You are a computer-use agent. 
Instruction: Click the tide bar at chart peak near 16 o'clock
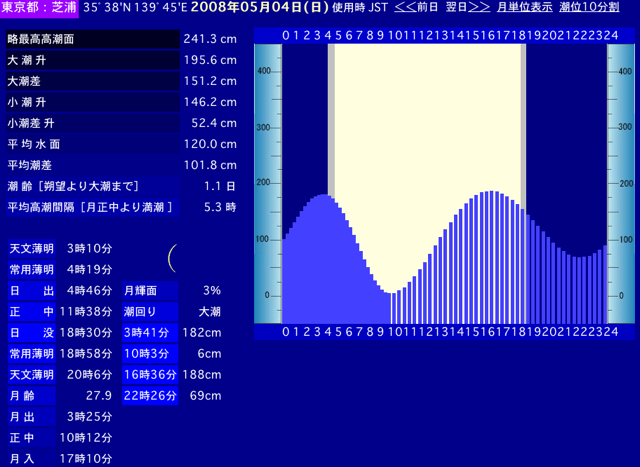[492, 257]
